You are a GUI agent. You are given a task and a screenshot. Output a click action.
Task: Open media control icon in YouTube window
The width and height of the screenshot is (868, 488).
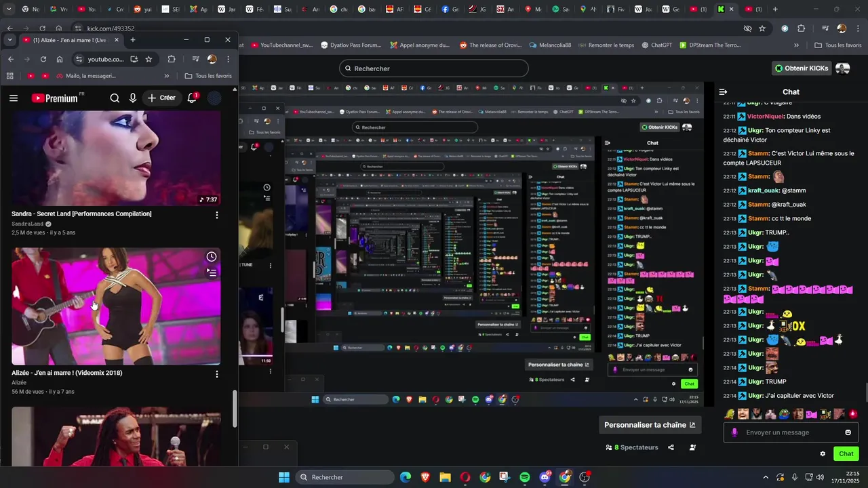coord(195,59)
